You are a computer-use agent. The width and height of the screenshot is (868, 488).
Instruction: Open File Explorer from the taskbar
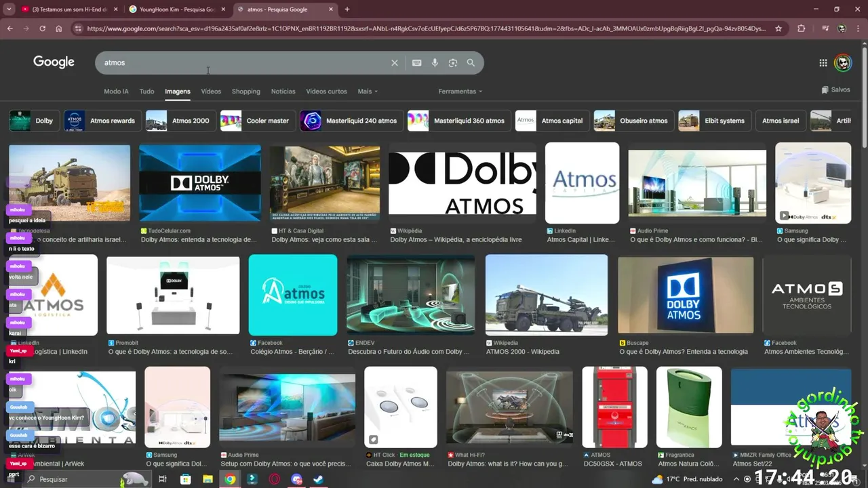click(208, 479)
